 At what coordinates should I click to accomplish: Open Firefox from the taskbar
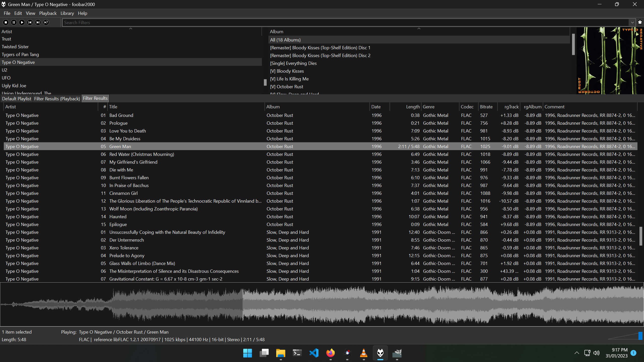pyautogui.click(x=331, y=353)
